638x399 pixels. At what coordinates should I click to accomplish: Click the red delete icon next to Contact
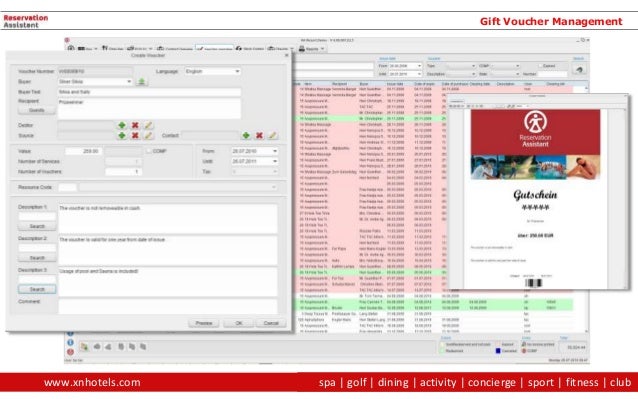pos(259,135)
